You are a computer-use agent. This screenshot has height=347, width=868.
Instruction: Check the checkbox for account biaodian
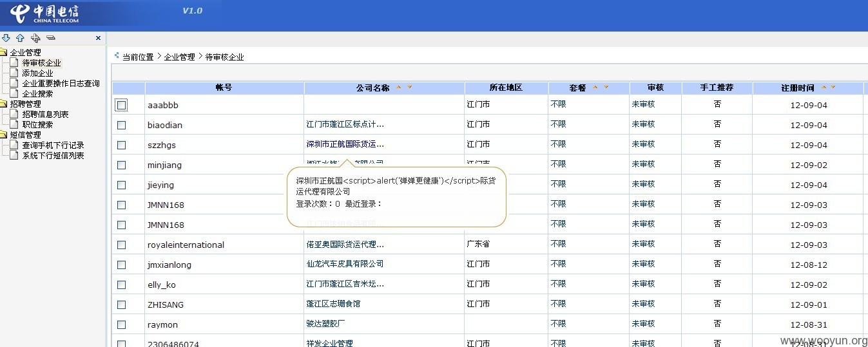pyautogui.click(x=121, y=125)
